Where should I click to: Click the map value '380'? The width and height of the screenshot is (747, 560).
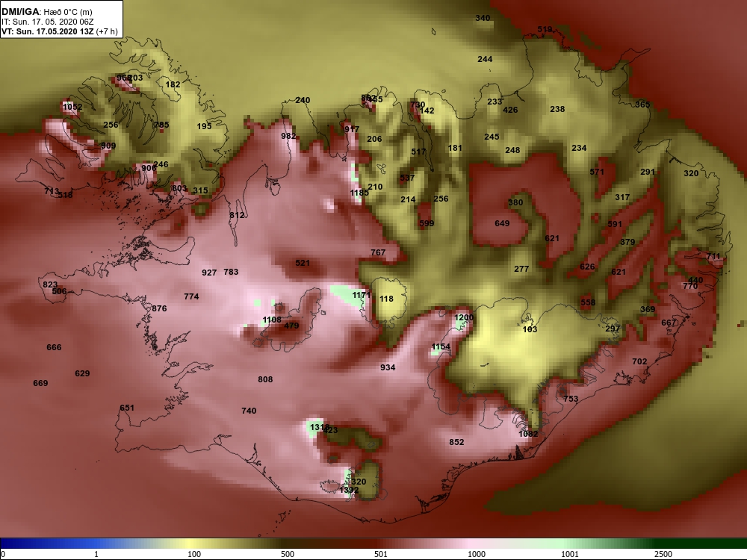515,202
